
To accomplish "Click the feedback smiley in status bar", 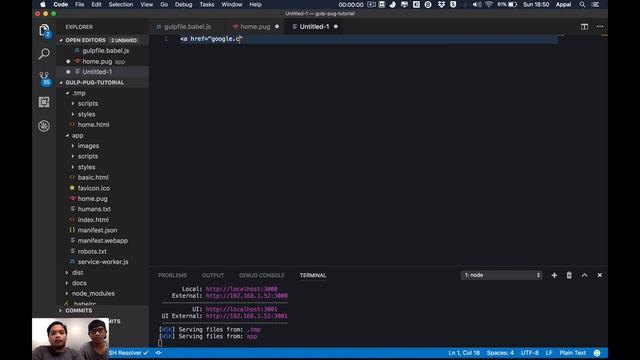I will point(597,353).
